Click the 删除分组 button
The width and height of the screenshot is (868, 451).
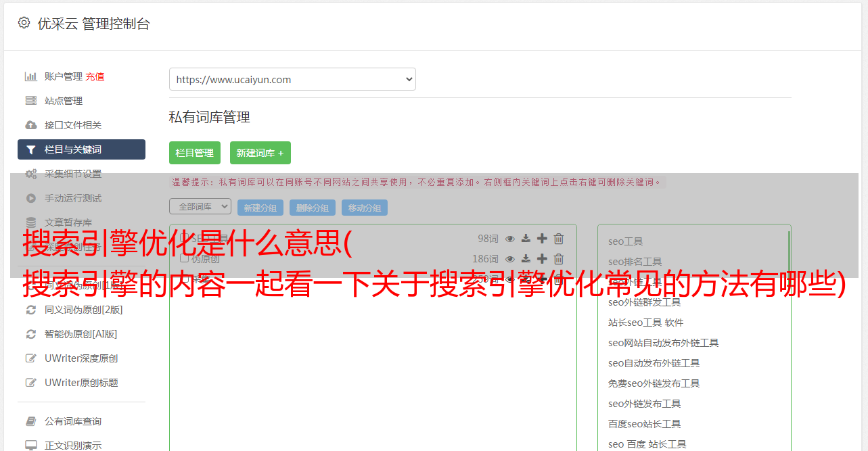click(x=313, y=208)
